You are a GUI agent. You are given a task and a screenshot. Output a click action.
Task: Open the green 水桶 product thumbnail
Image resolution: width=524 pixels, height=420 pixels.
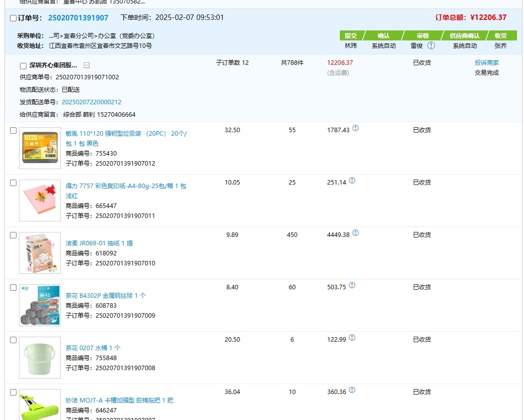point(40,358)
